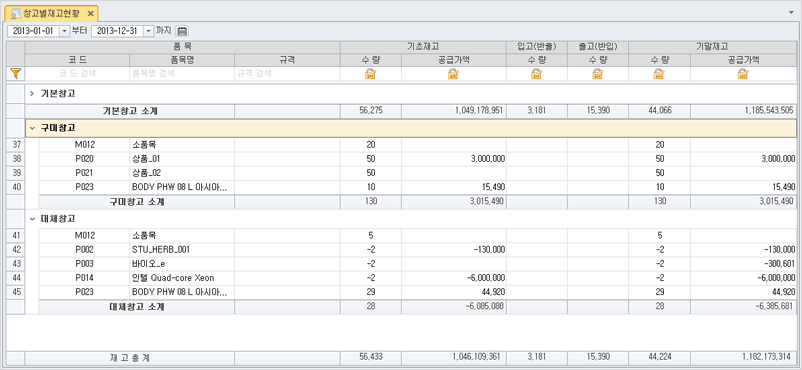
Task: Click the 기초재고 band header
Action: tap(424, 47)
